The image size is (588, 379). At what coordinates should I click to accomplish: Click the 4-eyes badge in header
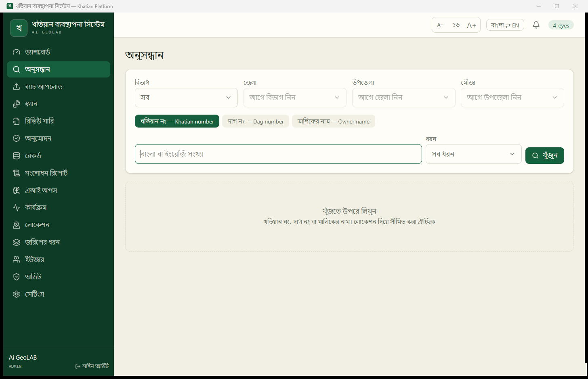coord(561,25)
